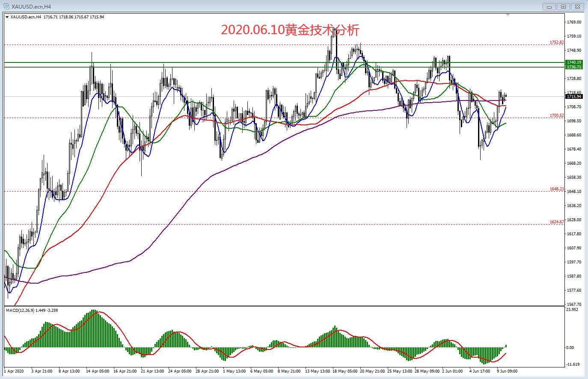This screenshot has height=379, width=588.
Task: Select the green 1740.19 price level tag
Action: [574, 62]
